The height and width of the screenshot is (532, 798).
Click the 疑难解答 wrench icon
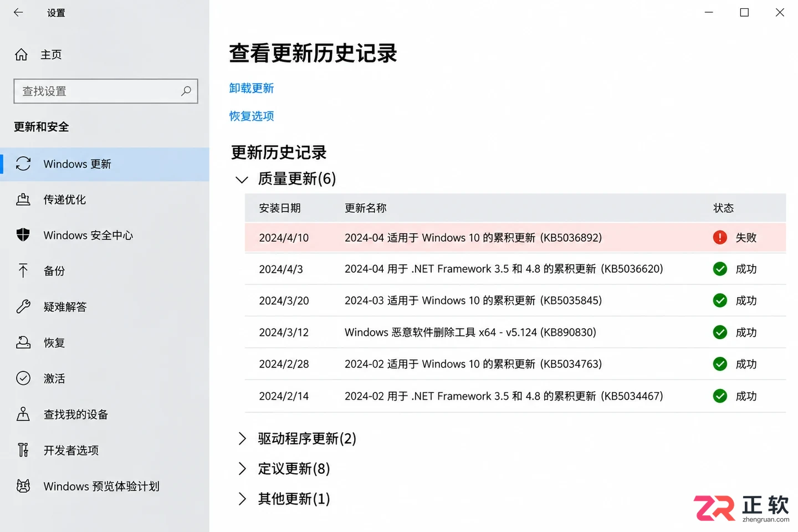(23, 306)
